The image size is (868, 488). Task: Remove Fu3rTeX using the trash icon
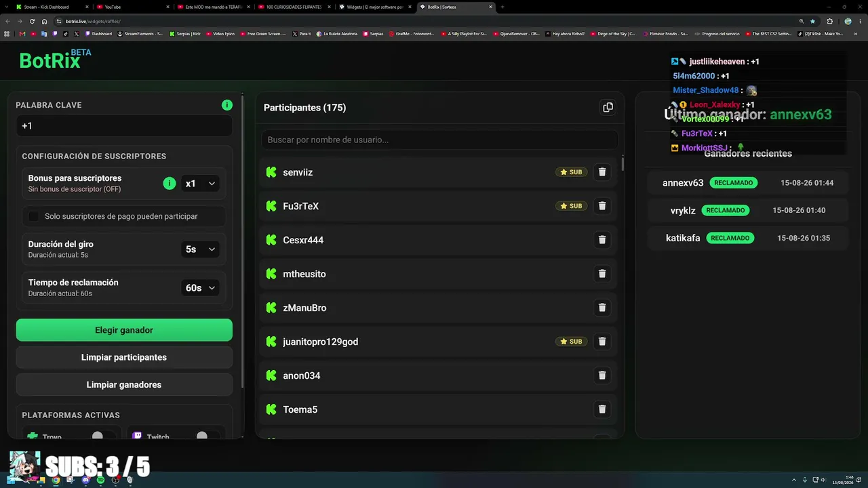tap(601, 206)
